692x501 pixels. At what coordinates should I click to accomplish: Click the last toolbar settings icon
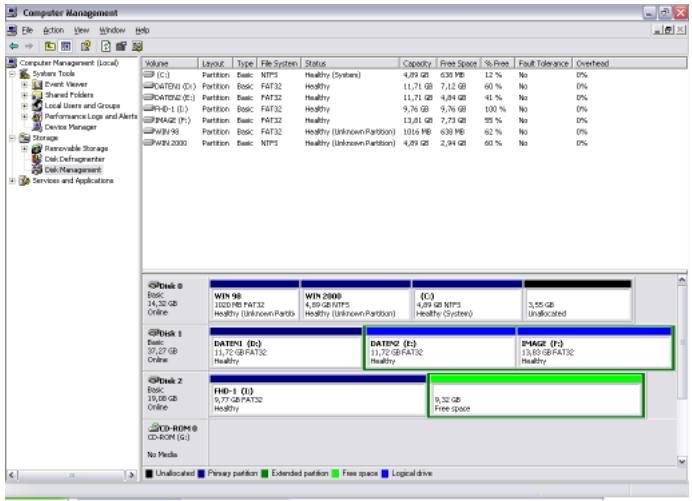tap(137, 46)
